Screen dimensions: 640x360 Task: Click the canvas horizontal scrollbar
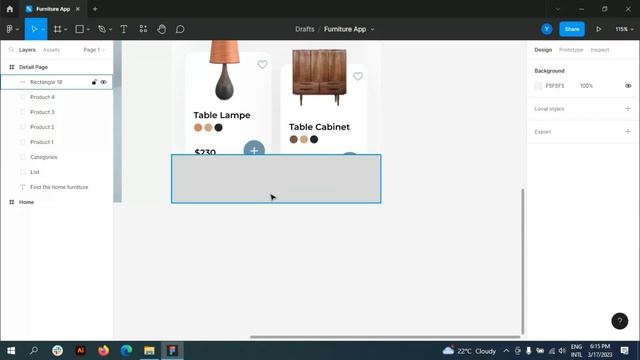pos(385,337)
